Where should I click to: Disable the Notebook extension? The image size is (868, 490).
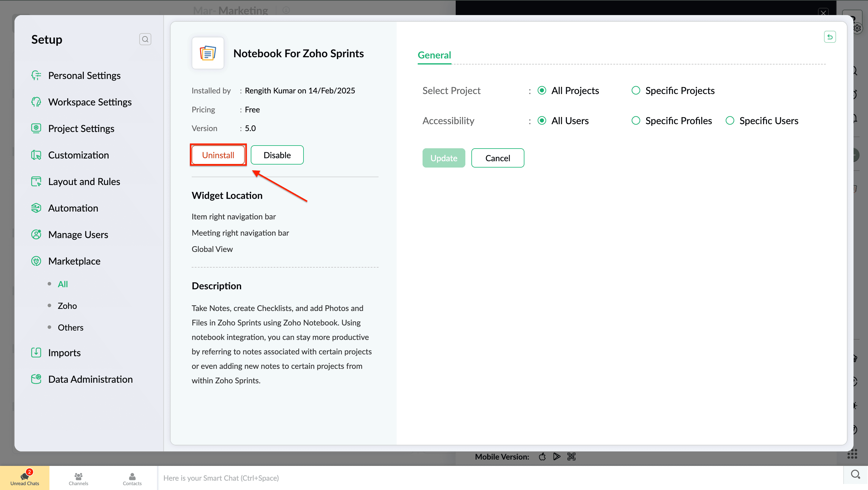point(277,155)
